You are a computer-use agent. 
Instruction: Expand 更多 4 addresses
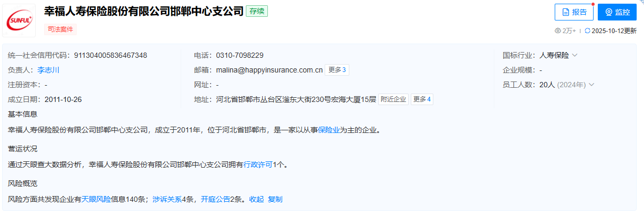pyautogui.click(x=422, y=99)
